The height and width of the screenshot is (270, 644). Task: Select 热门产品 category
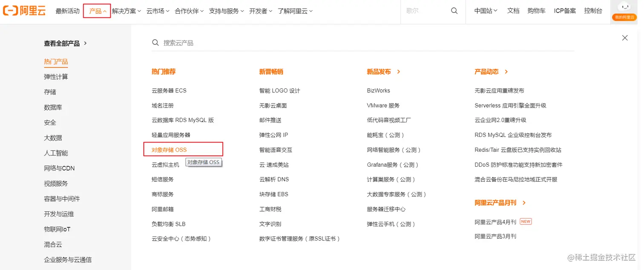(x=56, y=62)
